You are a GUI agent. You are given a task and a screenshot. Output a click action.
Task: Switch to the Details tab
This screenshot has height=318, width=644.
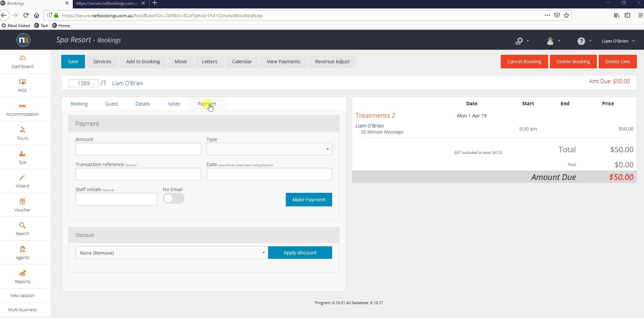pos(143,104)
